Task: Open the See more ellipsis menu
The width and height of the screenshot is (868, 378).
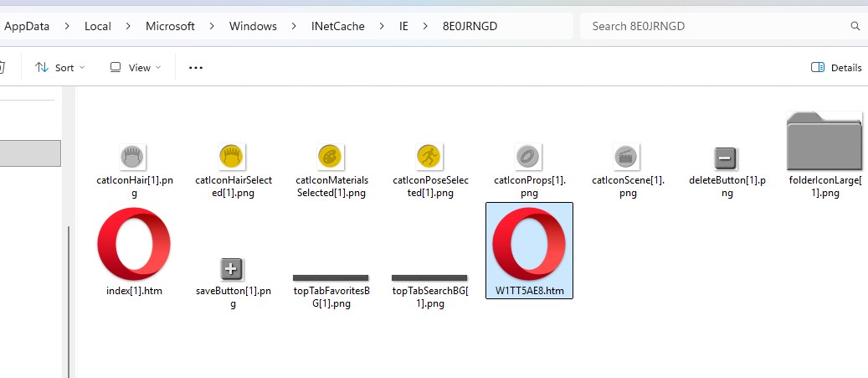Action: coord(196,68)
